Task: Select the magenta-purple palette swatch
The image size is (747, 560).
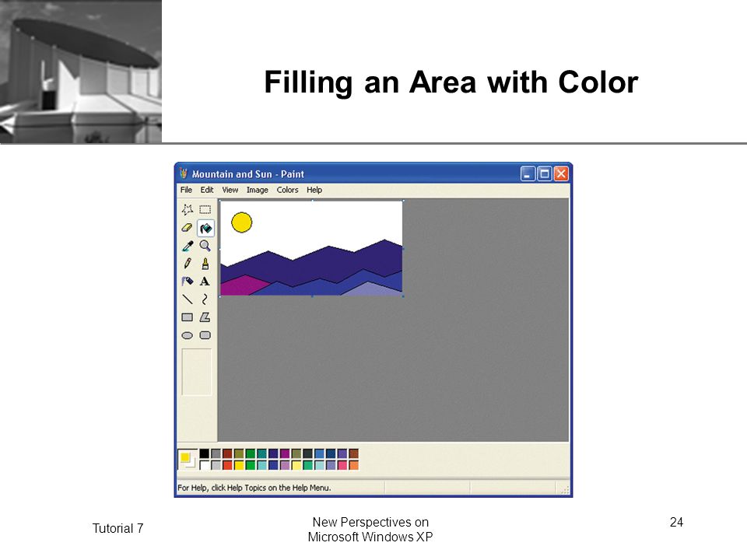Action: 285,453
